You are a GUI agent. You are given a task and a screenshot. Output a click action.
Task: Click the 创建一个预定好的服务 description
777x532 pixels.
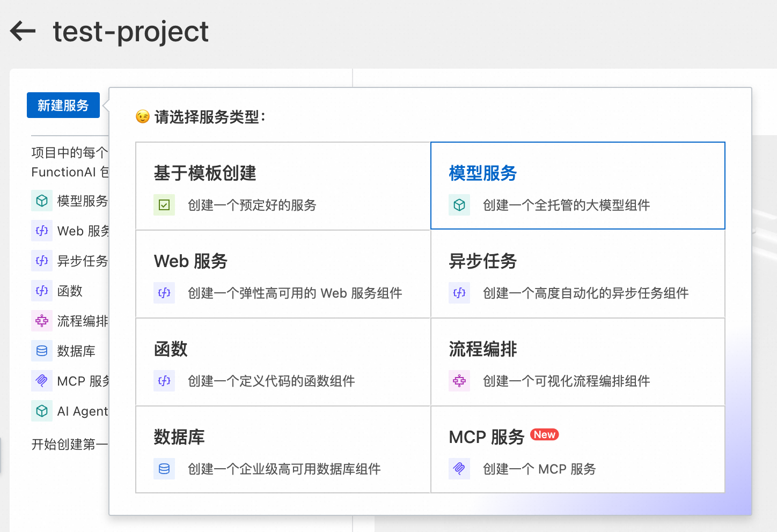click(x=252, y=205)
